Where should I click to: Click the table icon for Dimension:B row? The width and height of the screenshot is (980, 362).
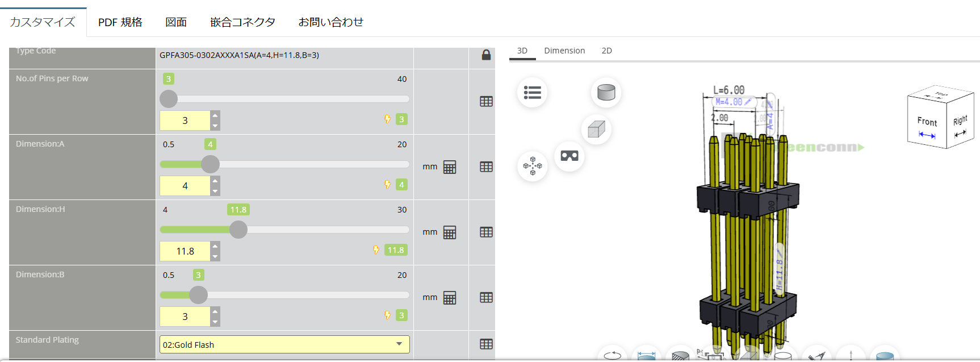pyautogui.click(x=486, y=298)
